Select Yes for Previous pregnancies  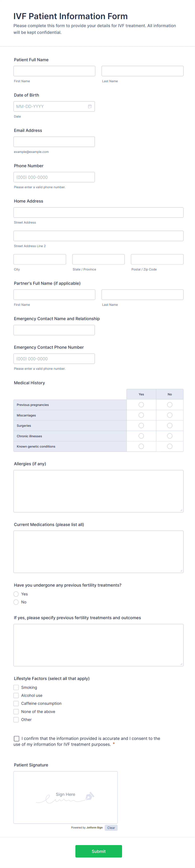click(141, 405)
